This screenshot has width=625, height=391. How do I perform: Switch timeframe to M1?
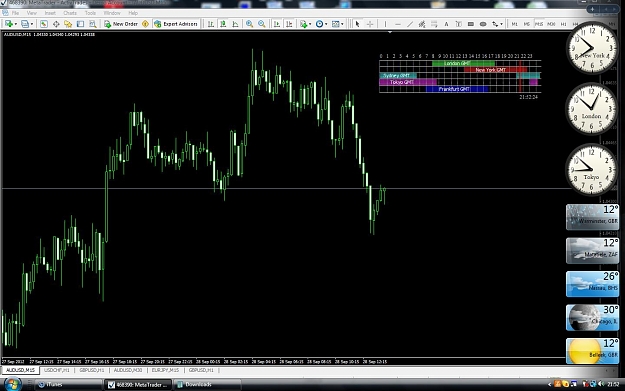pos(515,24)
